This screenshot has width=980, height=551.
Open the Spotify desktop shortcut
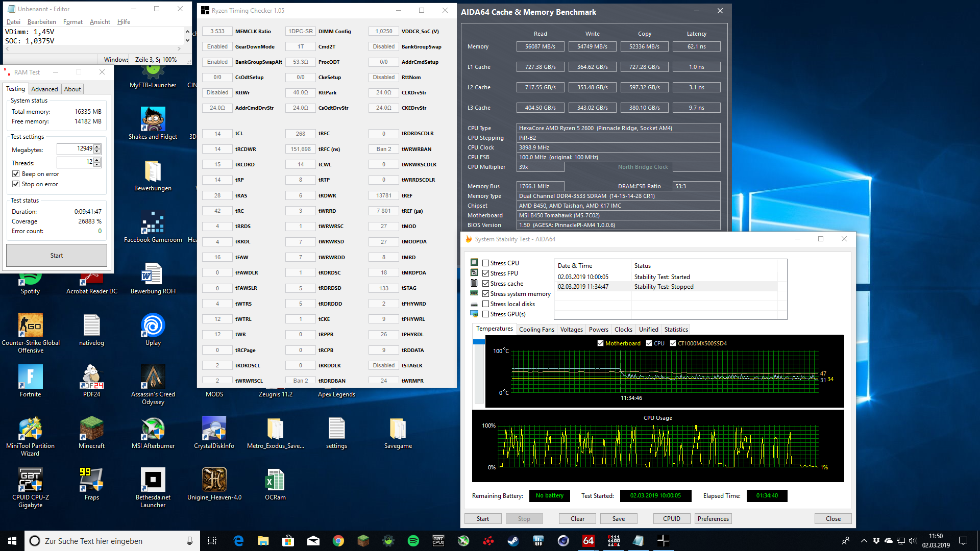[x=30, y=284]
